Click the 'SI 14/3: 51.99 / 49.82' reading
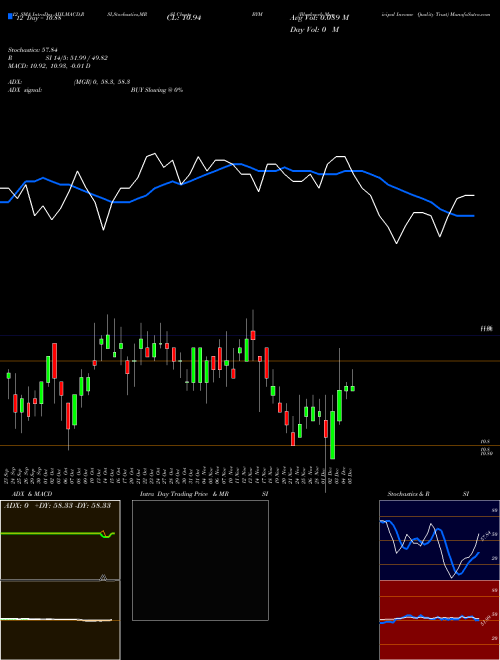This screenshot has width=500, height=660. 77,58
